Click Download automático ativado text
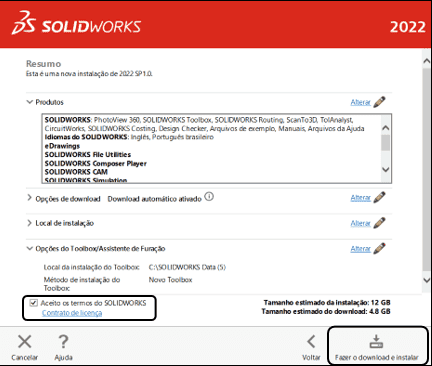Screen dimensions: 432x366 pos(155,199)
